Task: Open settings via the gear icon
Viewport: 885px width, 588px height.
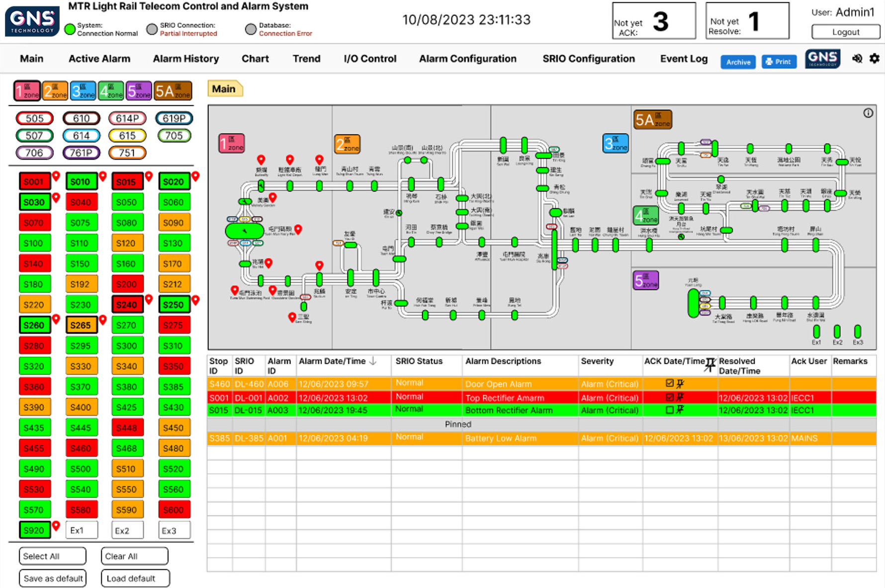Action: tap(874, 59)
